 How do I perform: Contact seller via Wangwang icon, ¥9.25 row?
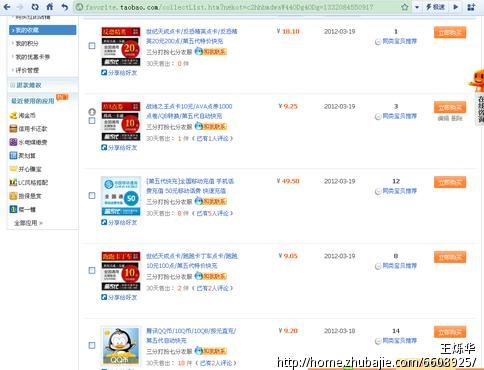pyautogui.click(x=210, y=126)
